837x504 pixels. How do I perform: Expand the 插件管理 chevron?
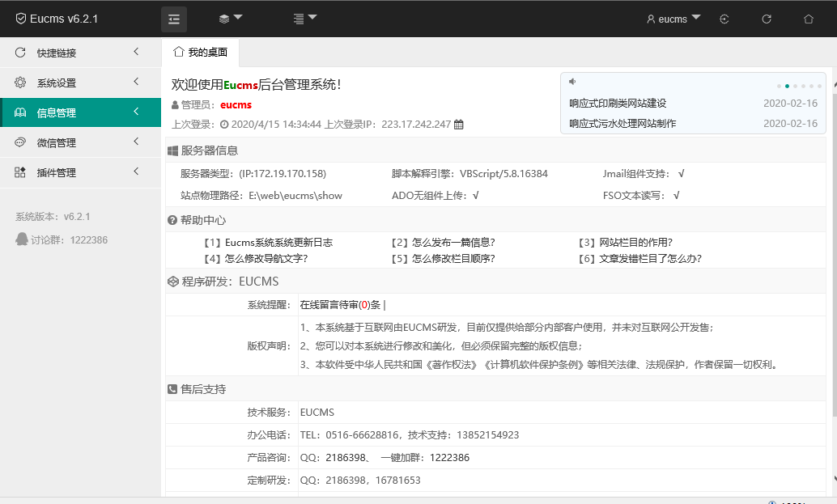tap(136, 172)
